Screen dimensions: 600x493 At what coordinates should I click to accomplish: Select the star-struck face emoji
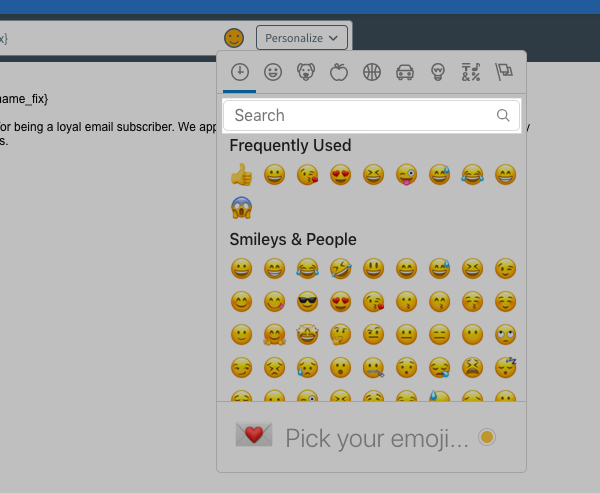point(307,334)
